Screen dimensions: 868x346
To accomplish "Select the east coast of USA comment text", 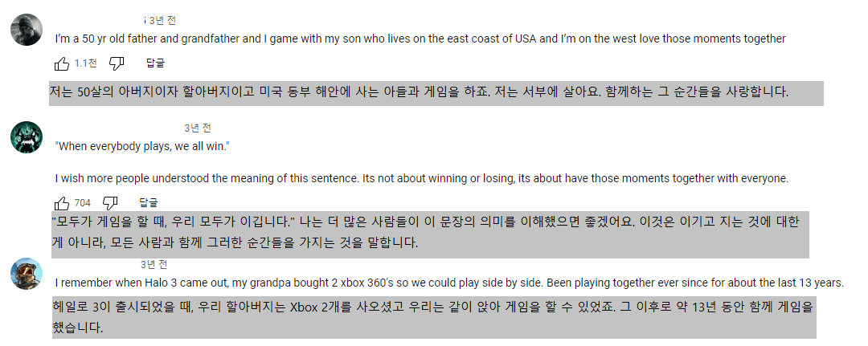I will tap(420, 39).
